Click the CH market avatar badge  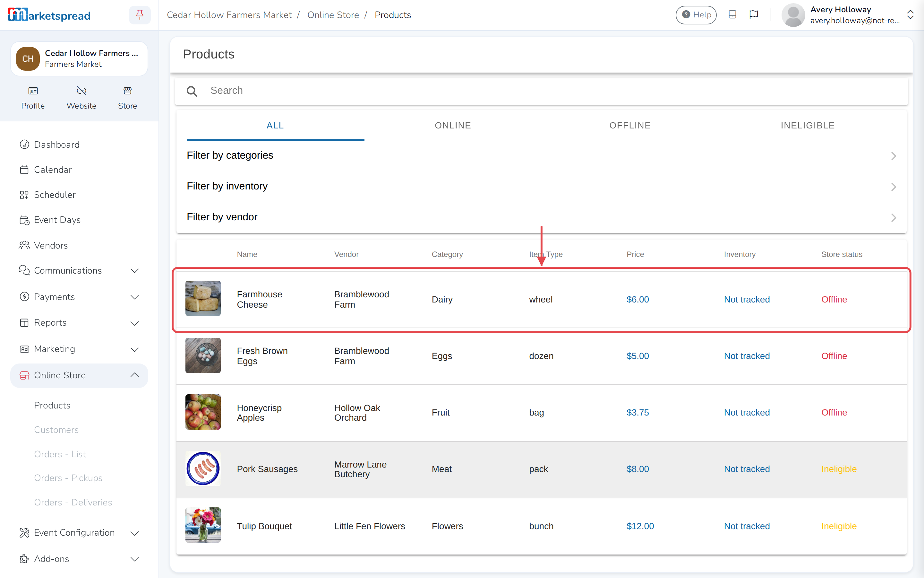coord(28,58)
